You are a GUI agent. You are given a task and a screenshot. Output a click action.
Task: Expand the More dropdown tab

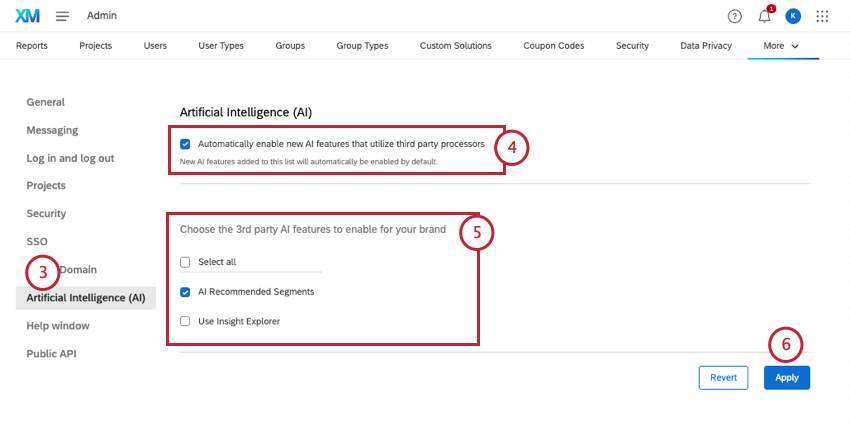click(x=781, y=46)
